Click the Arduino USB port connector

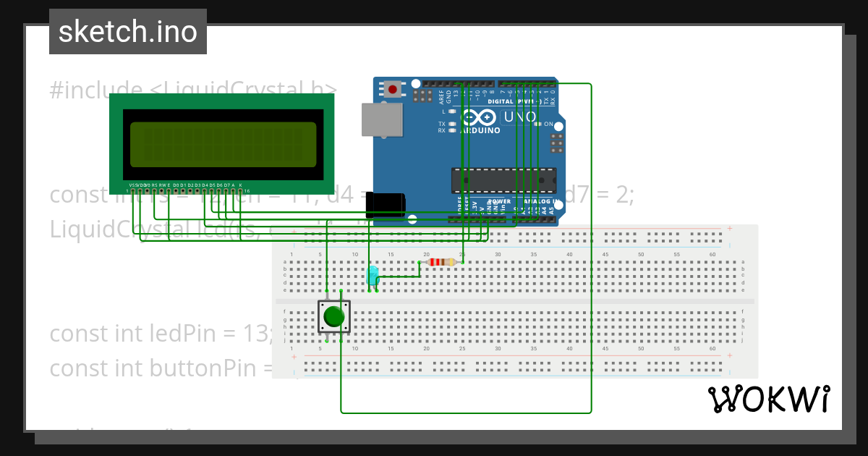382,119
